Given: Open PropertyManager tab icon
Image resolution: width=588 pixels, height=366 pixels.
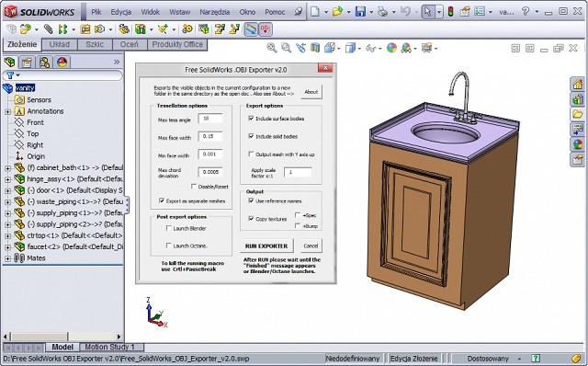Looking at the screenshot, I should 27,62.
